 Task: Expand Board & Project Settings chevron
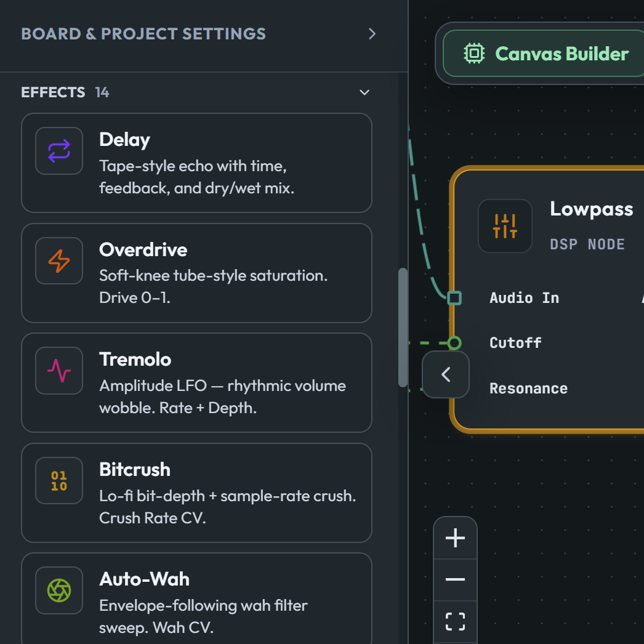pos(372,34)
